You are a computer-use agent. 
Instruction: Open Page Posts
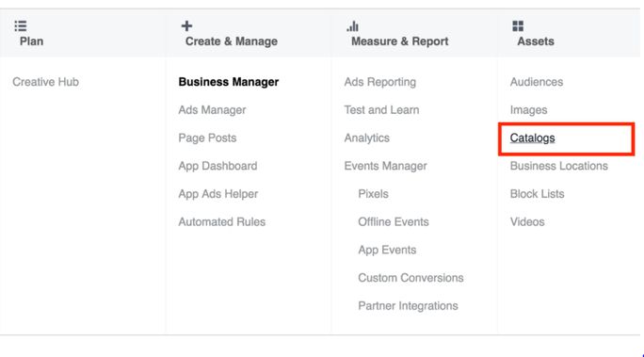(207, 138)
